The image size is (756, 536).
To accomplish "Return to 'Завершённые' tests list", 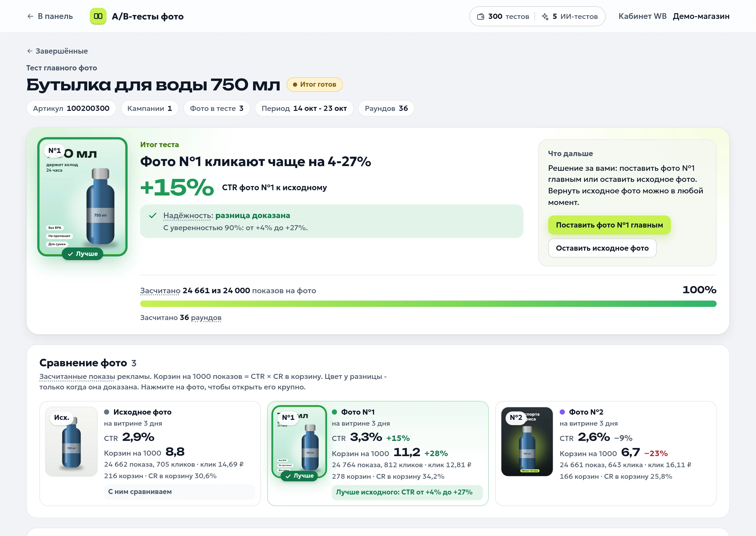I will (57, 51).
